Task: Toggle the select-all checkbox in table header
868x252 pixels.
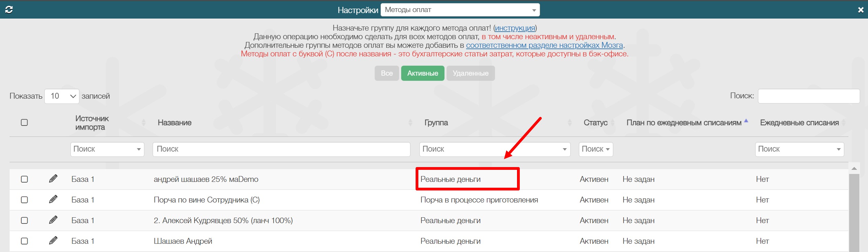Action: point(24,123)
